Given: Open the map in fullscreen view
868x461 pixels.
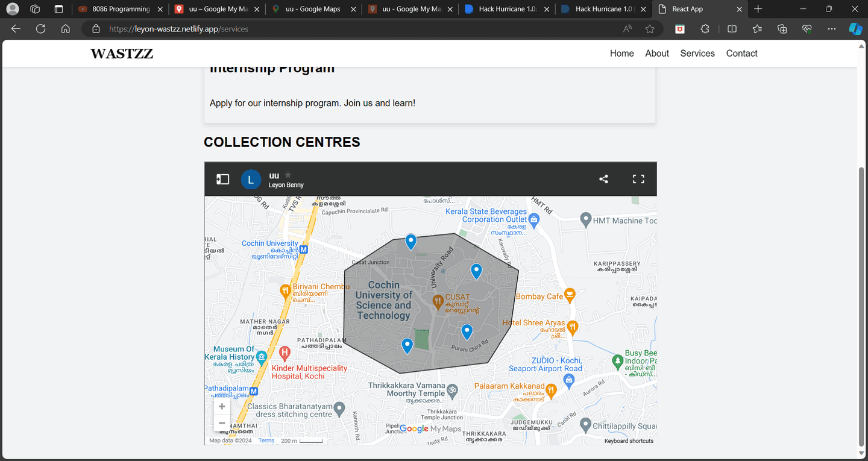Looking at the screenshot, I should [x=638, y=179].
